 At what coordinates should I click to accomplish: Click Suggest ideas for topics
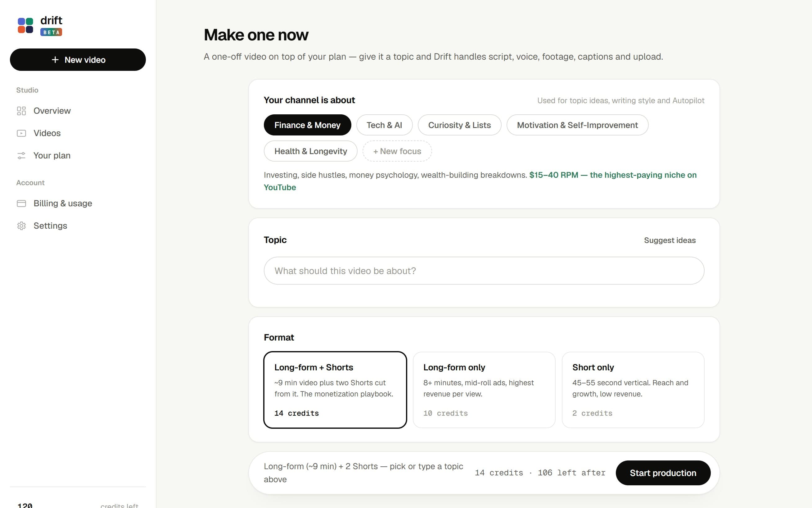tap(670, 240)
